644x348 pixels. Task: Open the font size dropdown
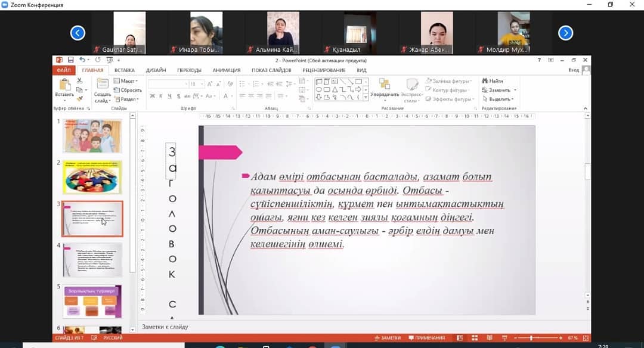(202, 84)
